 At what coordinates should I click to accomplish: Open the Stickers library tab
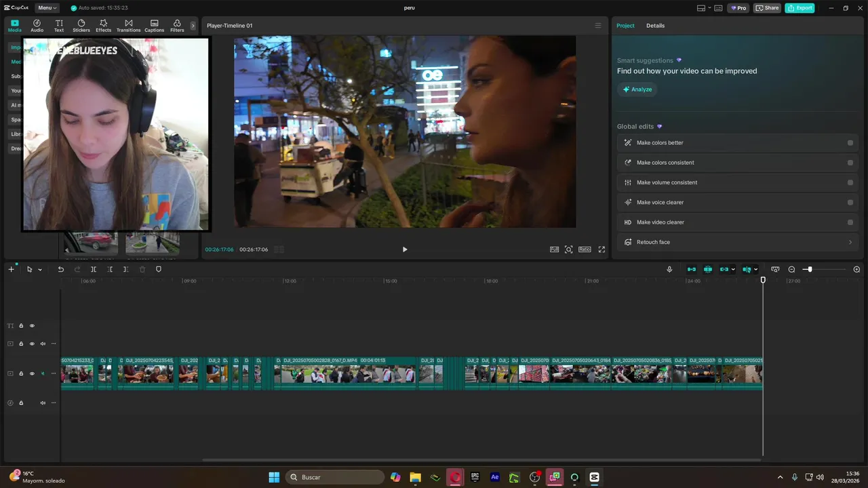81,26
